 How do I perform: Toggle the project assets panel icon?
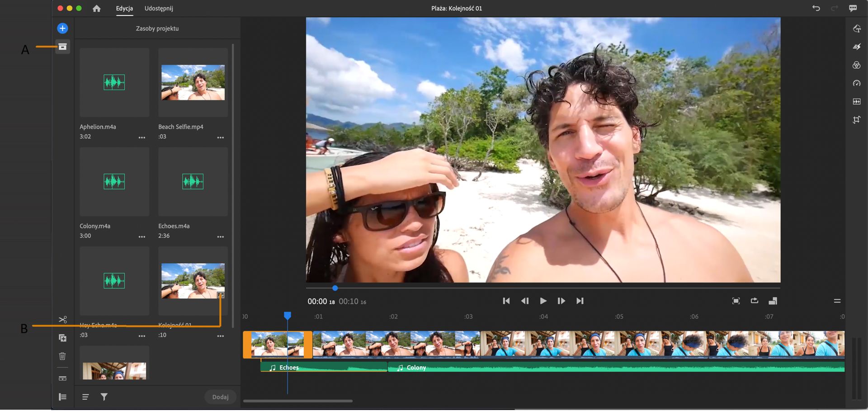[x=62, y=47]
